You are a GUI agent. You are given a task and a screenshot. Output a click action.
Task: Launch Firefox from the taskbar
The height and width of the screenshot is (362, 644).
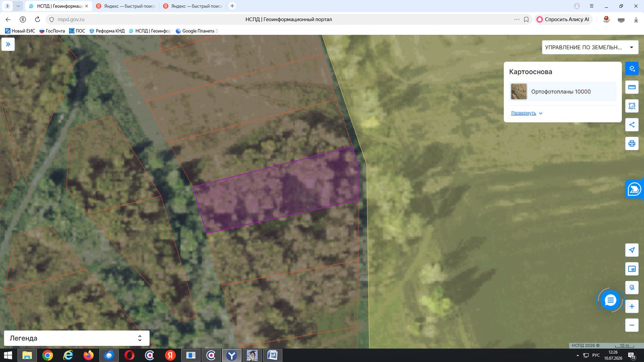click(88, 355)
